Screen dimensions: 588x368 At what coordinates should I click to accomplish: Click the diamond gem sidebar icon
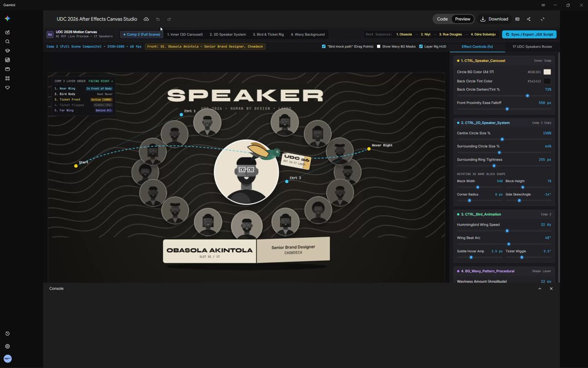(x=8, y=87)
